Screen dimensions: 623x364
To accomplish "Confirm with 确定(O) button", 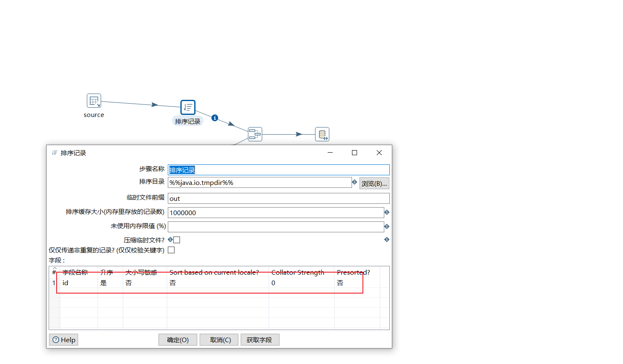I will click(178, 340).
